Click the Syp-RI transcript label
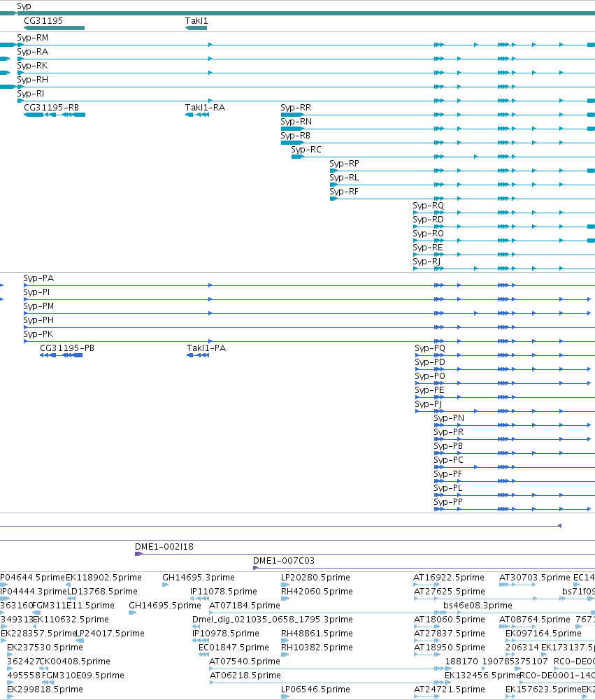The width and height of the screenshot is (595, 700). click(x=30, y=93)
